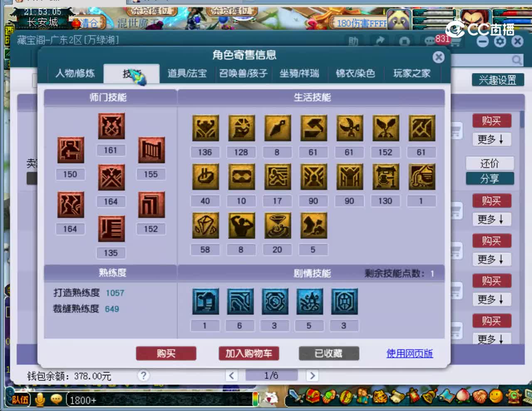Click 加入购物车 button
532x411 pixels.
(x=249, y=354)
